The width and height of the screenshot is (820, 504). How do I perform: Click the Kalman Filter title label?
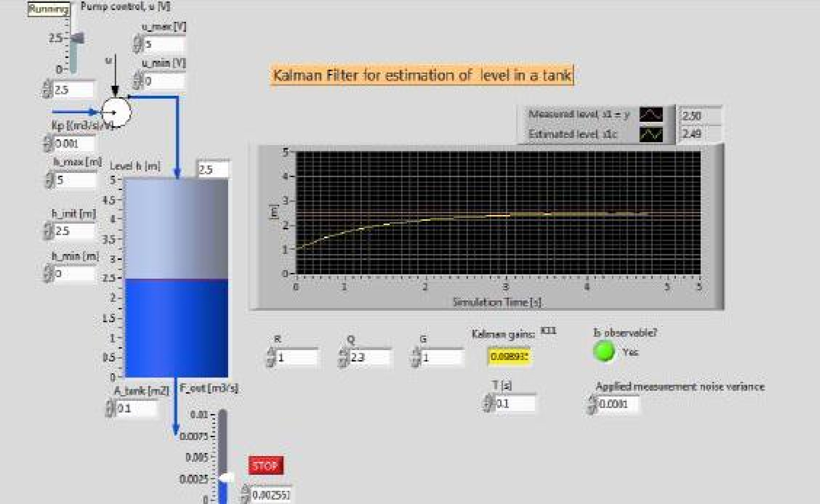422,75
